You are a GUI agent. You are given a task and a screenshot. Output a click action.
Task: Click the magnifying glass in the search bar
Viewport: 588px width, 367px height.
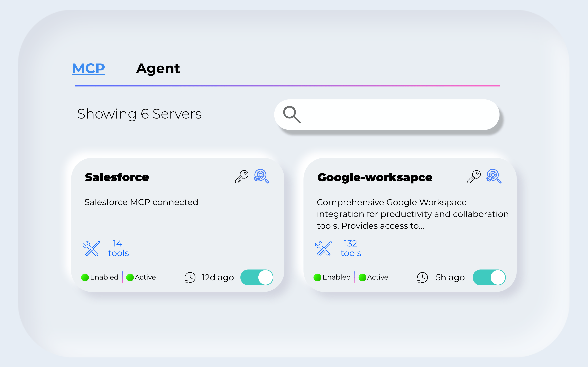(x=292, y=114)
